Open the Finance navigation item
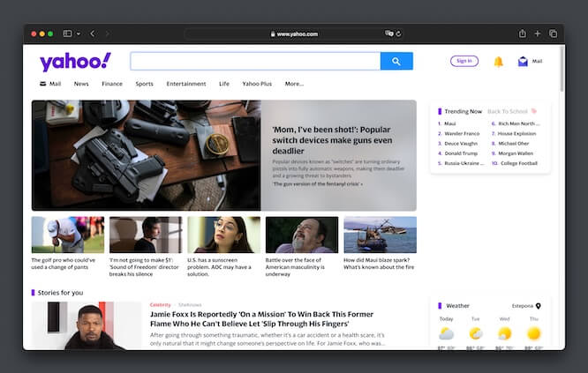 click(x=112, y=84)
